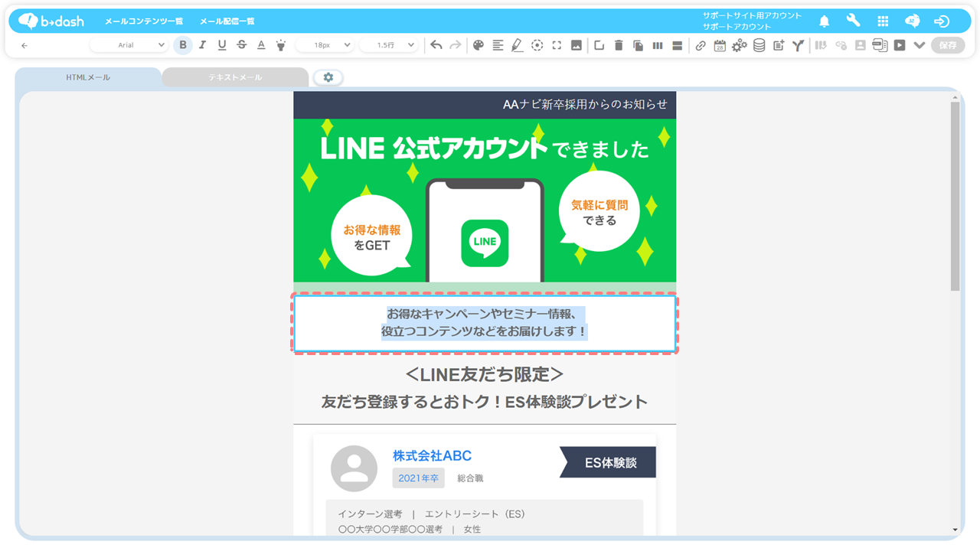Go back with the left arrow
This screenshot has height=551, width=980.
[24, 45]
